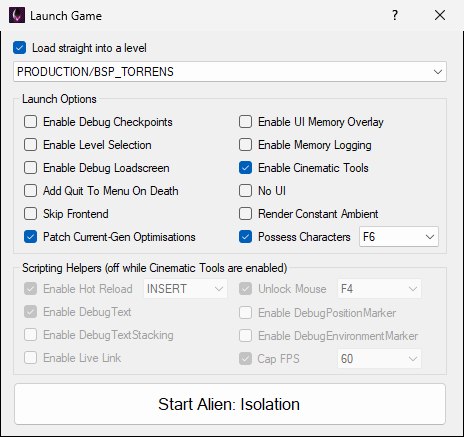464x437 pixels.
Task: Open the INSERT hot reload key dropdown
Action: pos(185,289)
